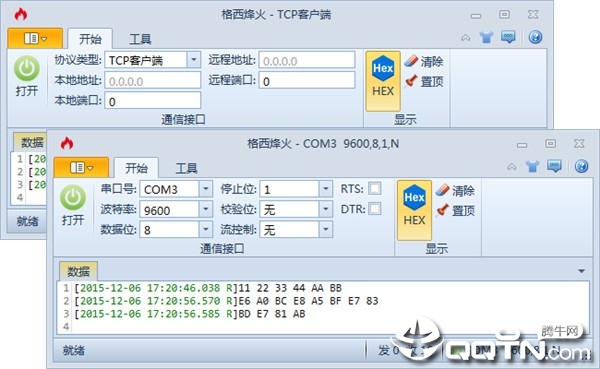Screen dimensions: 600x369
Task: Open the chat feedback icon in COM3 window
Action: (554, 166)
